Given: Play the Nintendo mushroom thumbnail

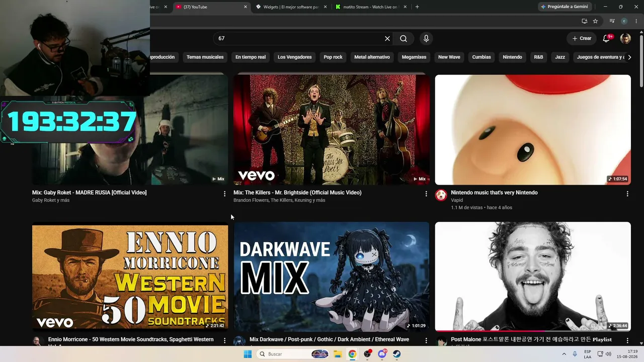Looking at the screenshot, I should click(x=533, y=130).
